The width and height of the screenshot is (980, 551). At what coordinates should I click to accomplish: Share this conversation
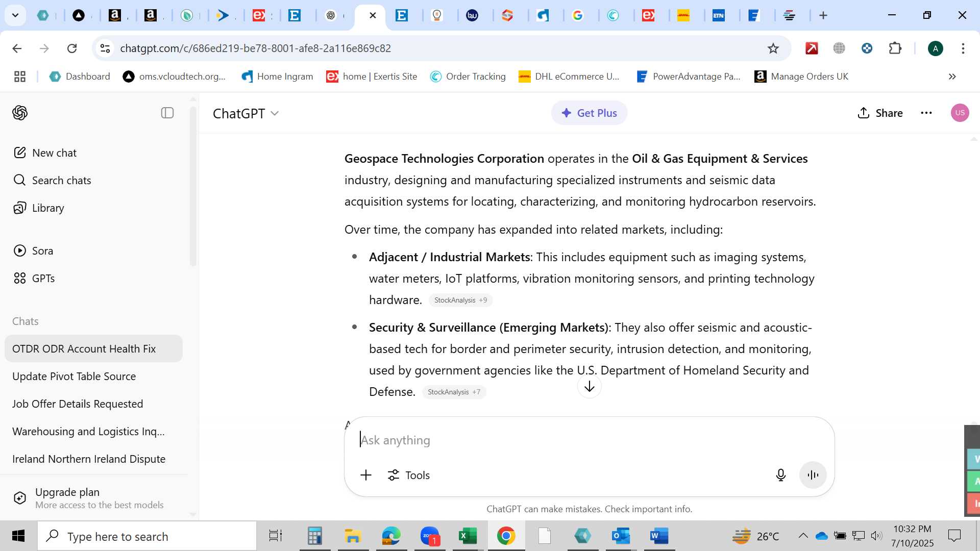click(x=880, y=113)
